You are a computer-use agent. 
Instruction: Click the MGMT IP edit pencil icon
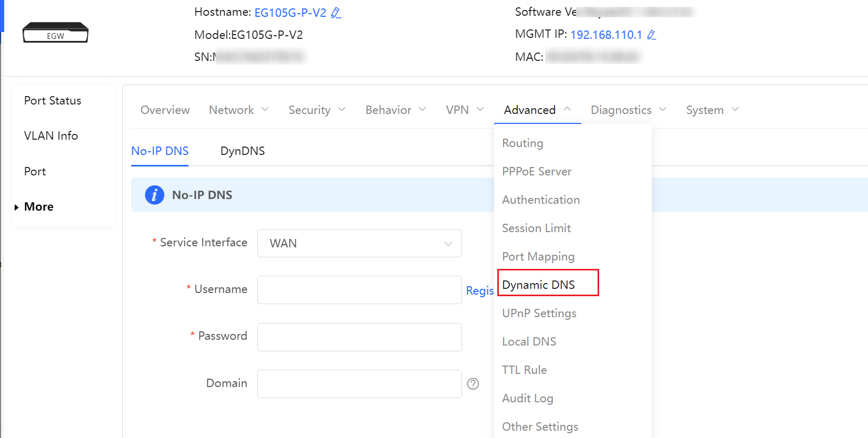[652, 35]
